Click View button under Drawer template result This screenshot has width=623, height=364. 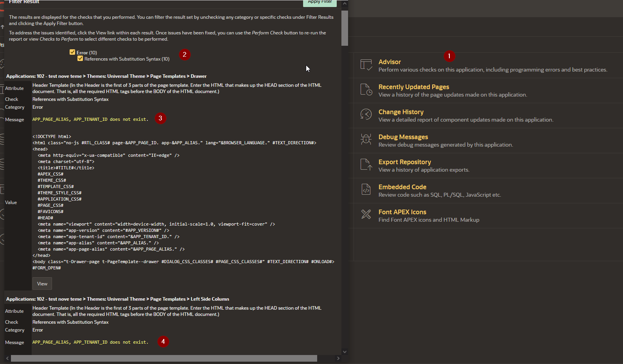point(42,284)
